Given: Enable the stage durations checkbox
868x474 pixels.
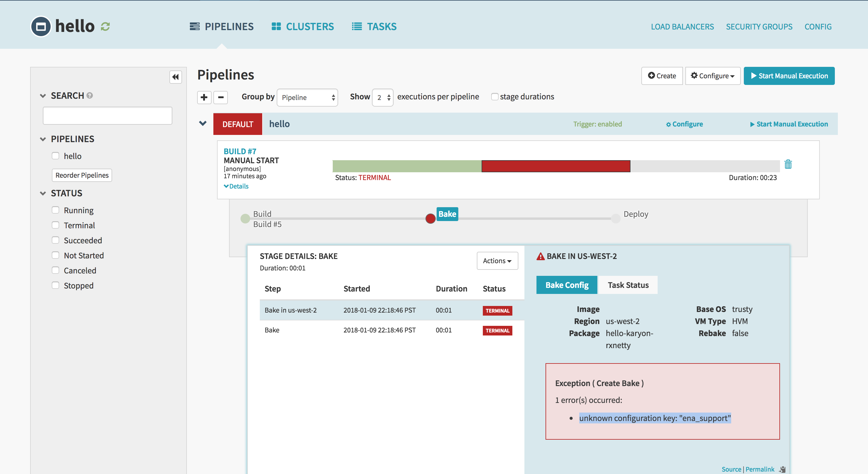Looking at the screenshot, I should coord(495,97).
